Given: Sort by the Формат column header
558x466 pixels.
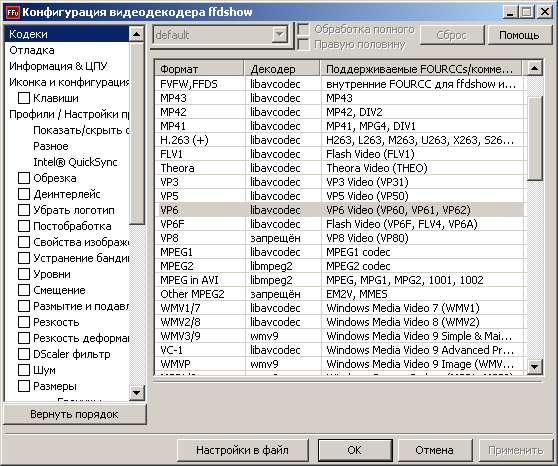Looking at the screenshot, I should (x=200, y=69).
